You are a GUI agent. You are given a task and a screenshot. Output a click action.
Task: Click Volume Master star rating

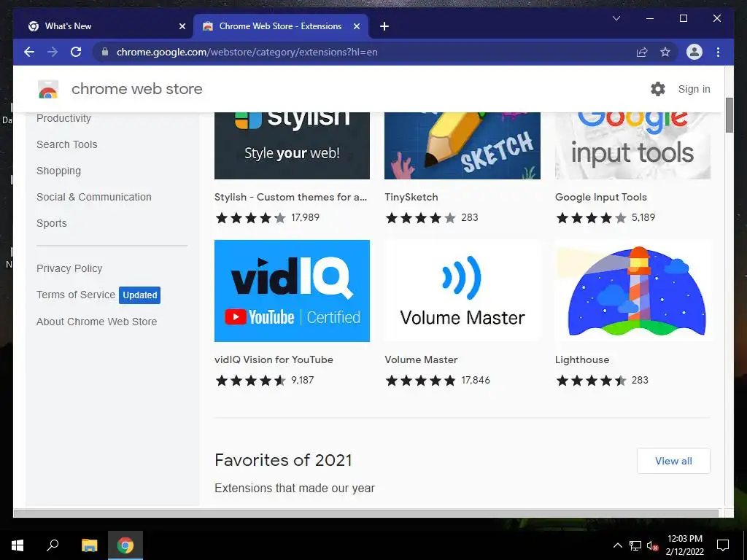pyautogui.click(x=421, y=381)
